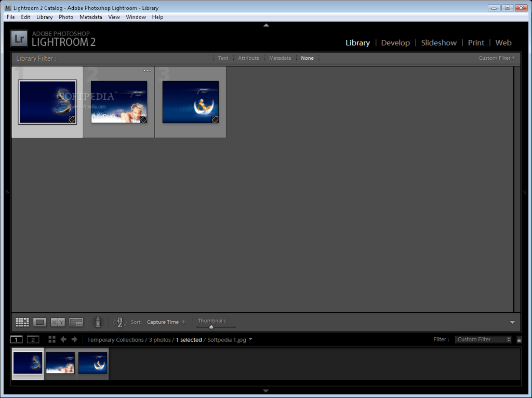Select the third photo in the grid
Viewport: 532px width, 398px height.
[x=191, y=102]
